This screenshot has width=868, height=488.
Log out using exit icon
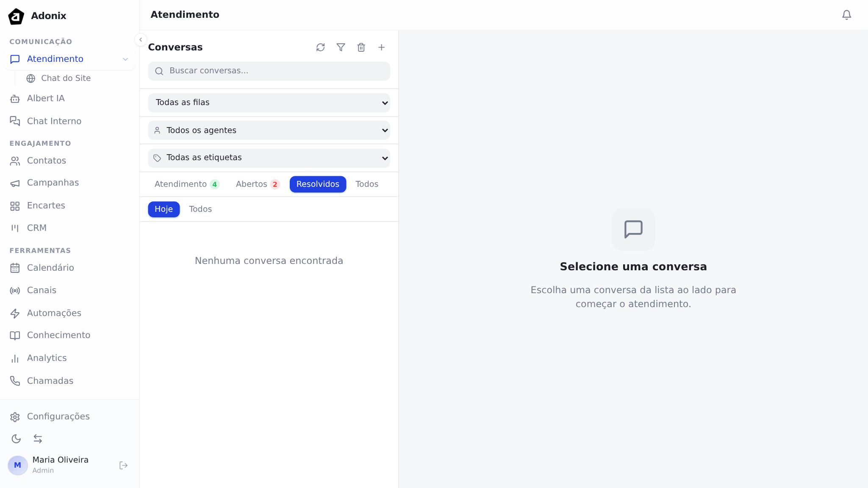[x=123, y=466]
